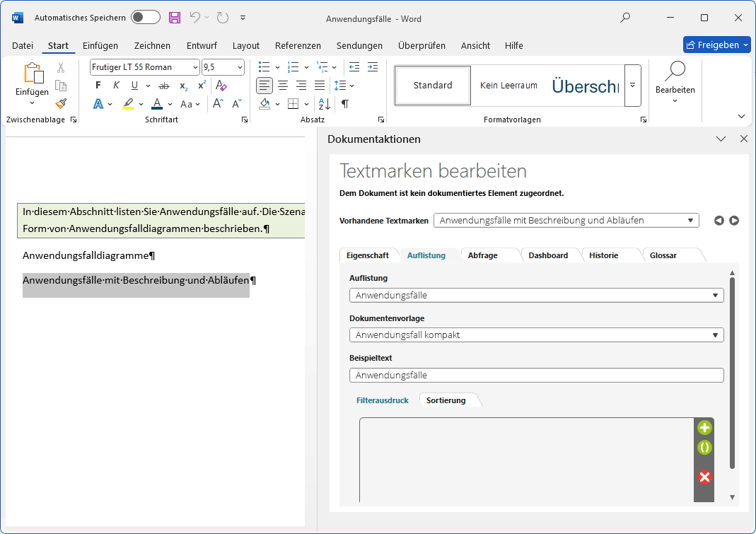Viewport: 756px width, 534px height.
Task: Apply the font color A swatch
Action: [157, 104]
